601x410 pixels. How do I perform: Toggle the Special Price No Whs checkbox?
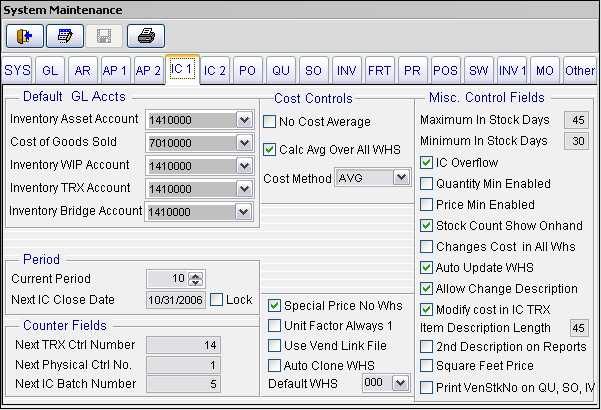click(x=274, y=306)
